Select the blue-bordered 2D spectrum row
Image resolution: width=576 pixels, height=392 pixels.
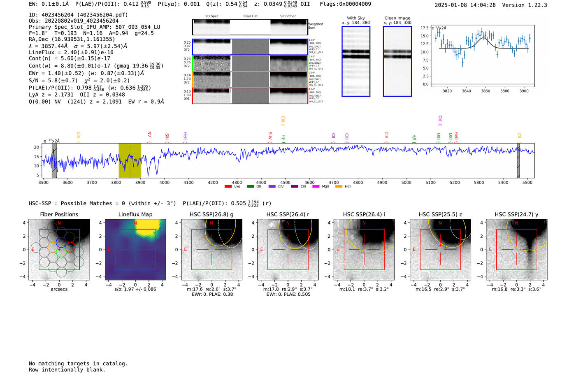tap(250, 47)
